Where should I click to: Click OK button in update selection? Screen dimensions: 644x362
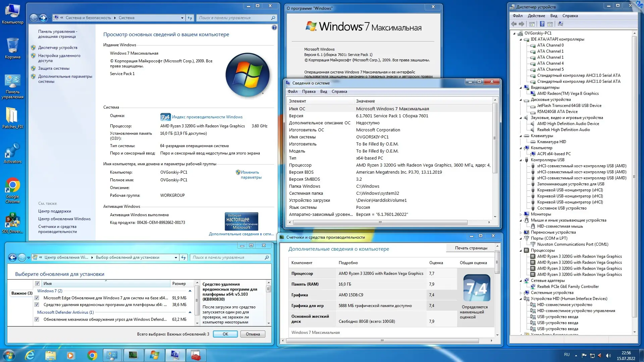tap(225, 334)
